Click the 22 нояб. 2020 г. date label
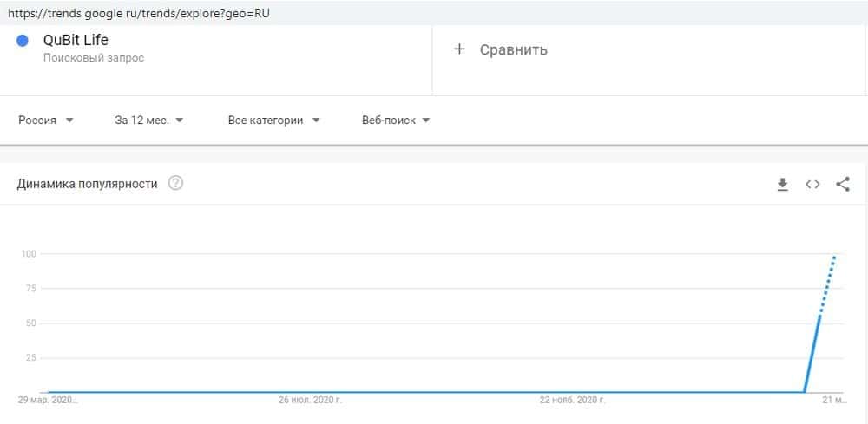Viewport: 868px width, 424px height. coord(573,400)
